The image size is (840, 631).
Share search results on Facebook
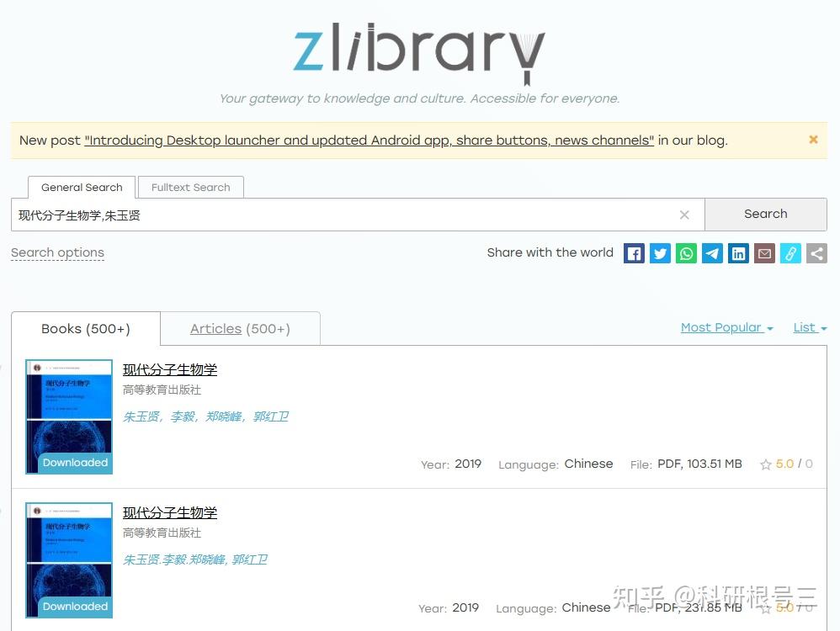click(x=633, y=253)
